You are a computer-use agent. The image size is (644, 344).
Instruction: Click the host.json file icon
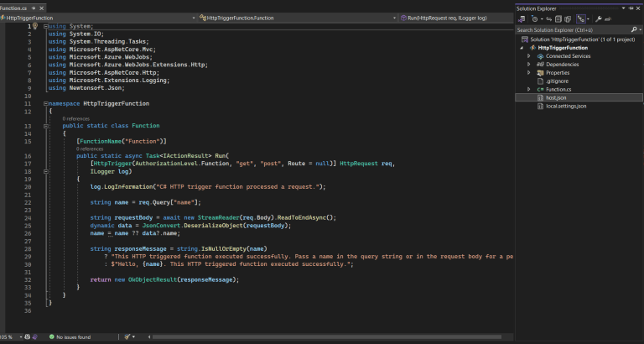click(x=541, y=98)
